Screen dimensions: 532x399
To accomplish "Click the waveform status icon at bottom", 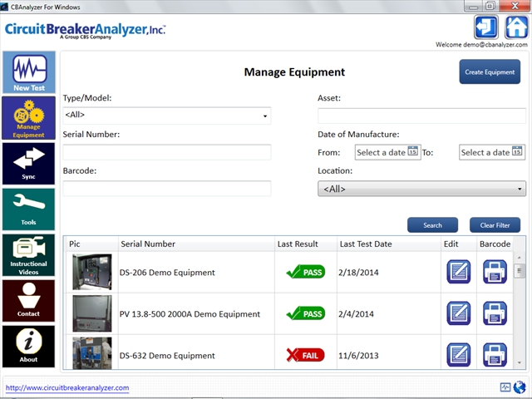I will pos(505,387).
